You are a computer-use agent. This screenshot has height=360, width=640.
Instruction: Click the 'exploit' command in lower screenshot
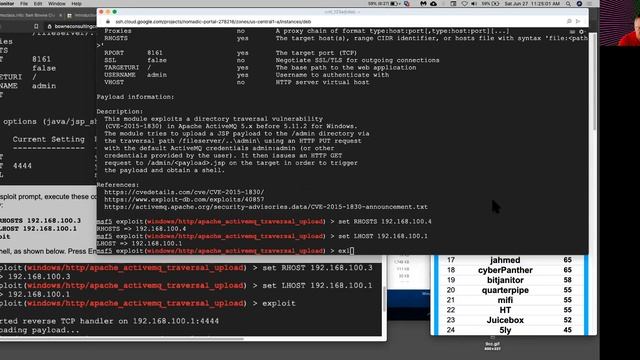pyautogui.click(x=279, y=303)
